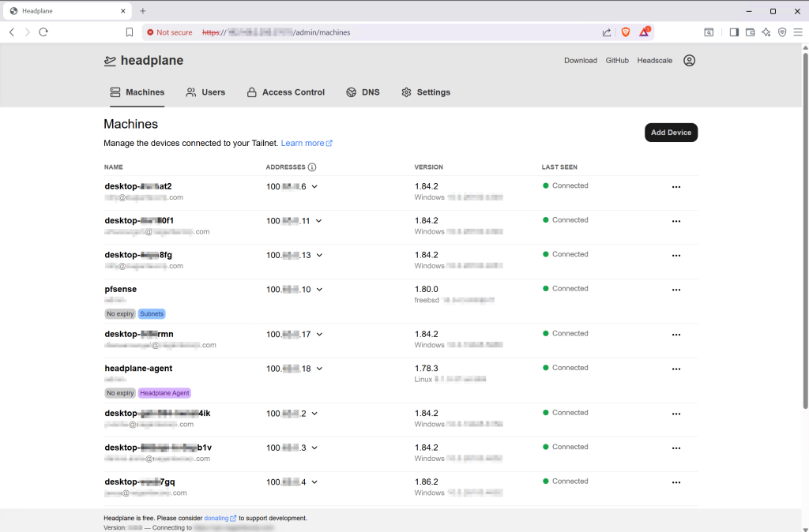Click version 1.86.2 in the last row
This screenshot has width=809, height=532.
pyautogui.click(x=426, y=482)
